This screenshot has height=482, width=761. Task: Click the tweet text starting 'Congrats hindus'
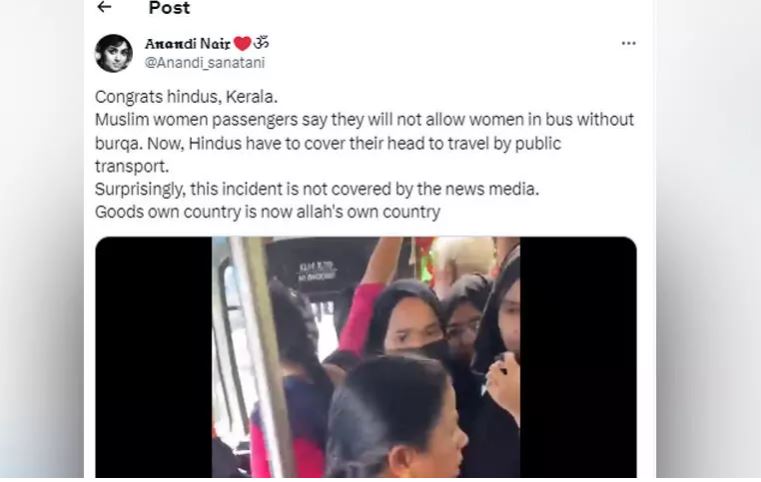tap(186, 97)
